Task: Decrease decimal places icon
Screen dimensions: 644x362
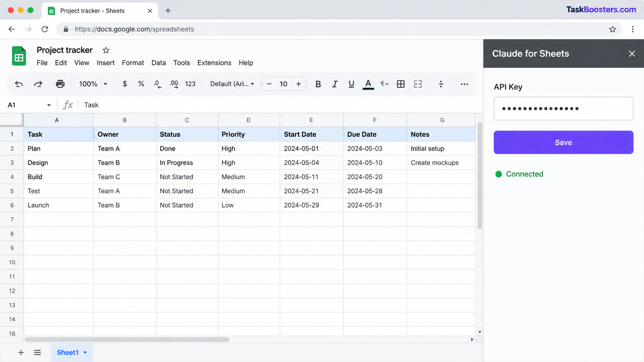Action: click(x=157, y=84)
